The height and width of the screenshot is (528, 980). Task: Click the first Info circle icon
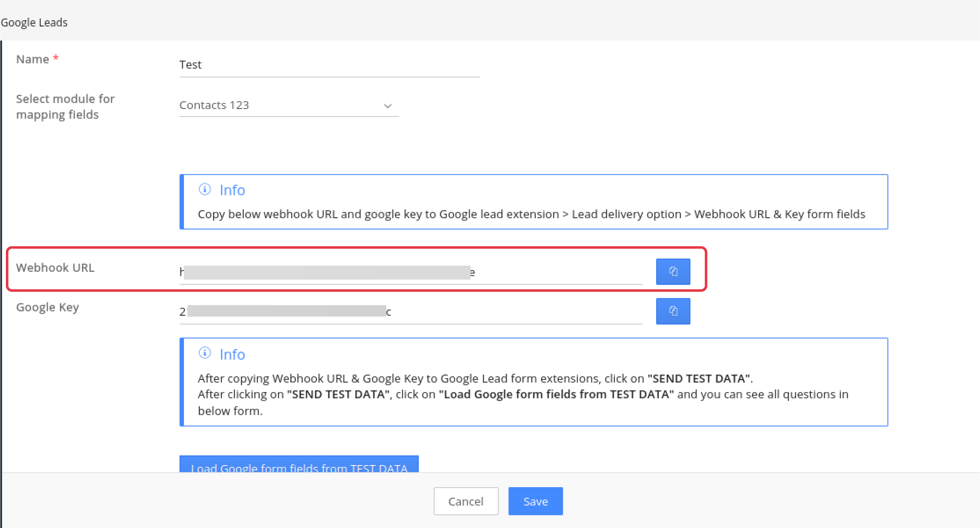[205, 189]
